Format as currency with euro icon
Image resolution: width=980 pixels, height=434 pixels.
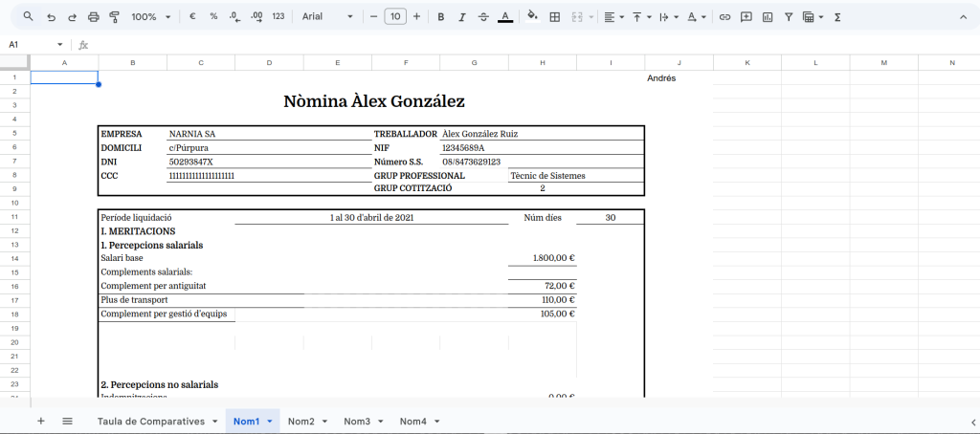click(x=192, y=17)
